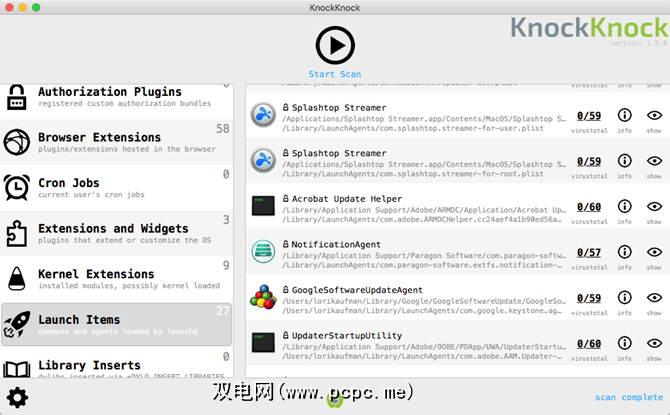Reveal Acrobat Update Helper with eye icon

[x=654, y=206]
